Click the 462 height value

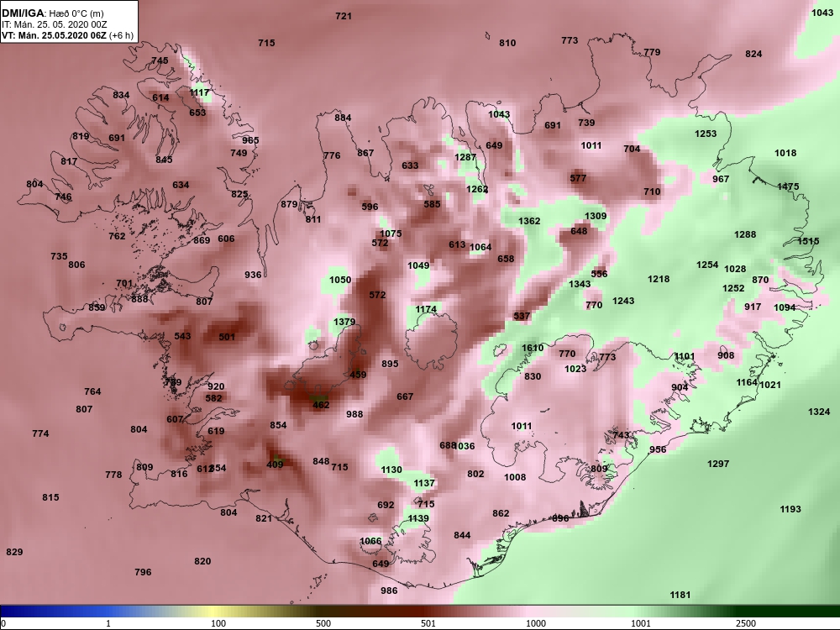click(x=321, y=405)
